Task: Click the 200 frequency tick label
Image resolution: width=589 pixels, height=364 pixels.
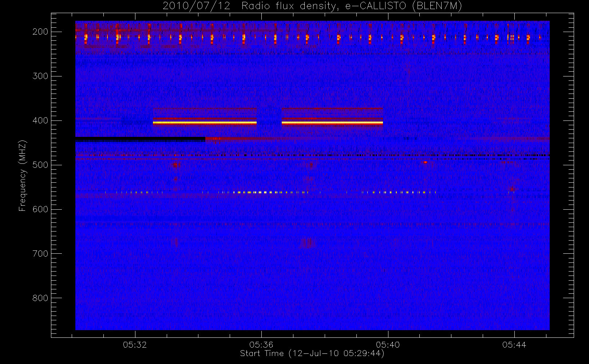Action: [x=40, y=32]
